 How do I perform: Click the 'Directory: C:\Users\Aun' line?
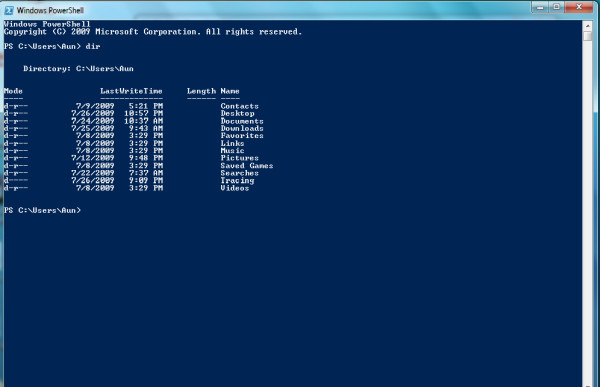click(x=78, y=69)
